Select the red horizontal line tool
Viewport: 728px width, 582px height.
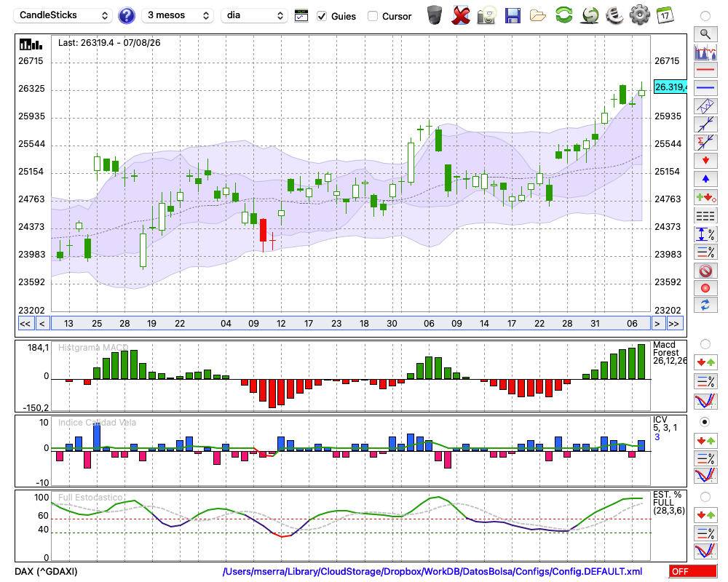tap(705, 70)
